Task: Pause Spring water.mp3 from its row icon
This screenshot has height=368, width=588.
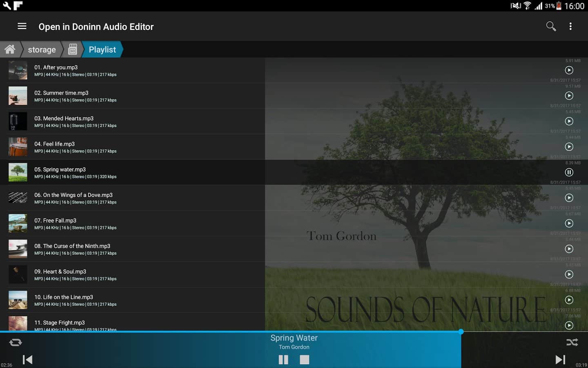Action: click(x=569, y=172)
